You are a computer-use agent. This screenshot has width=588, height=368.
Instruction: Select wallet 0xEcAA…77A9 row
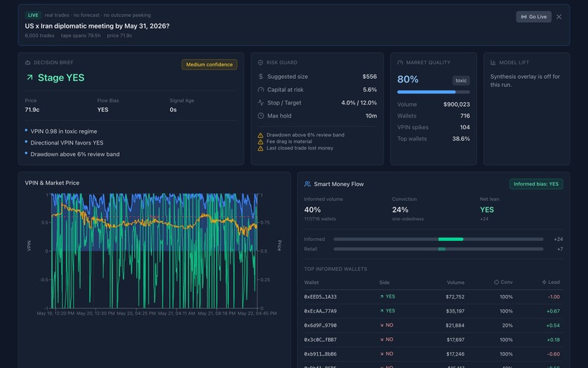click(x=433, y=311)
